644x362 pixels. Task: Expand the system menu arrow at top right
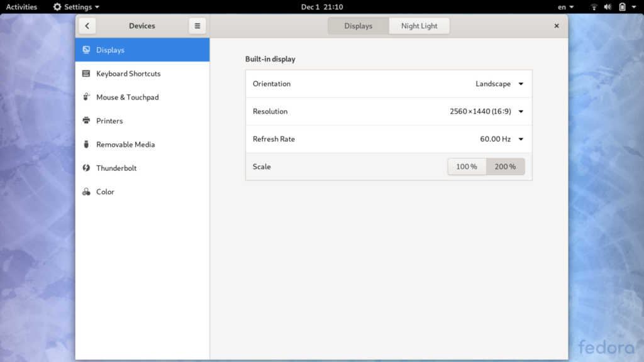click(634, 7)
